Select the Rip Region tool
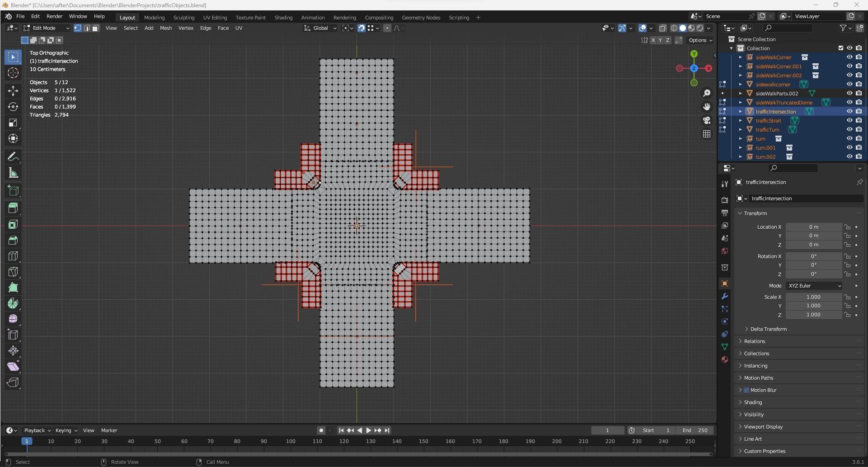This screenshot has height=467, width=868. coord(13,382)
